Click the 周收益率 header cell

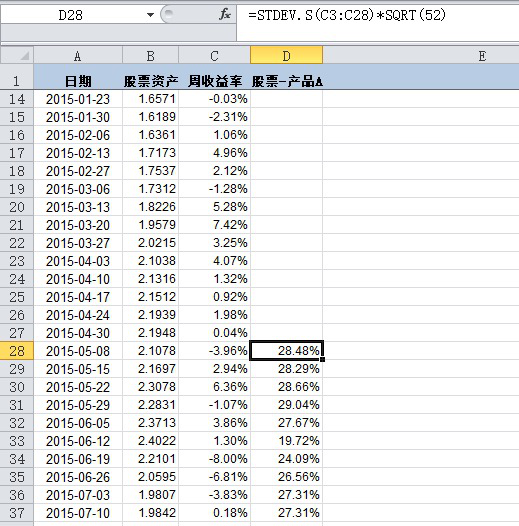(x=215, y=81)
